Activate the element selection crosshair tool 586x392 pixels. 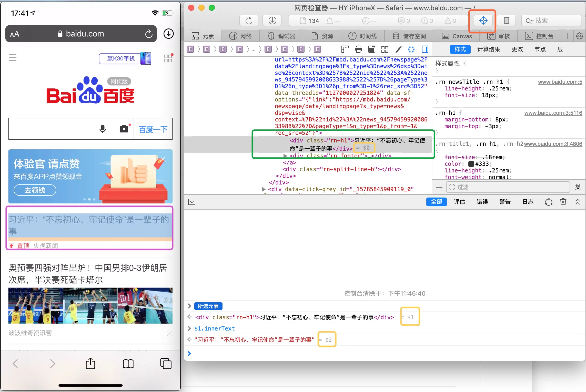(483, 21)
